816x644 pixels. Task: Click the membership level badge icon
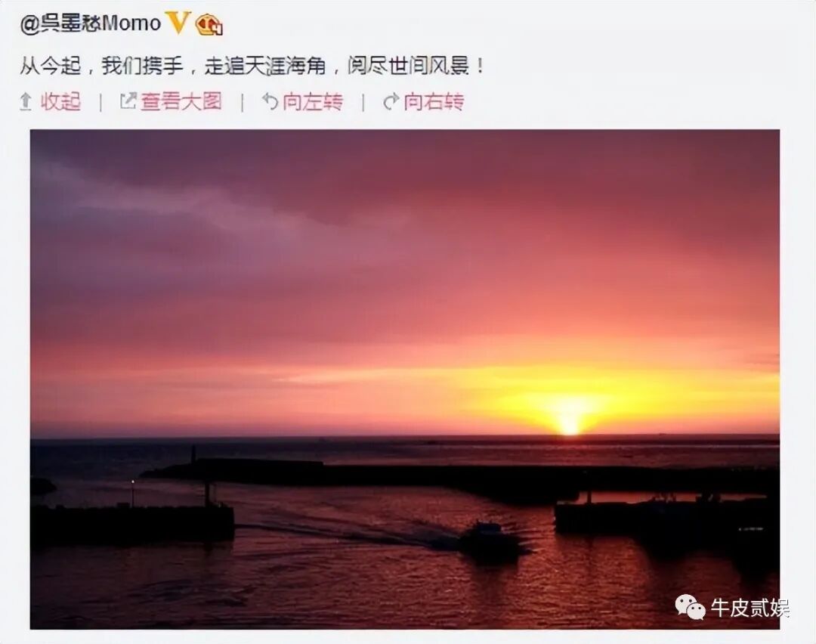pos(209,24)
